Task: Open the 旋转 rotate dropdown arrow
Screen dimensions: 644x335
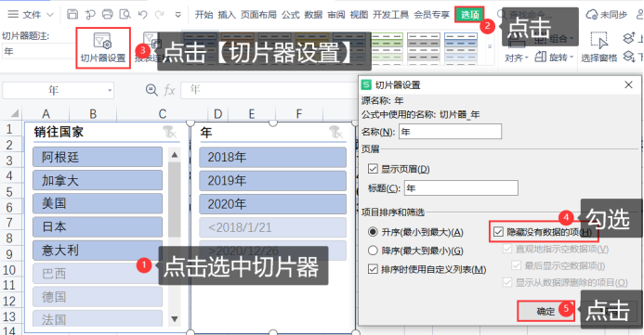Action: pos(572,57)
